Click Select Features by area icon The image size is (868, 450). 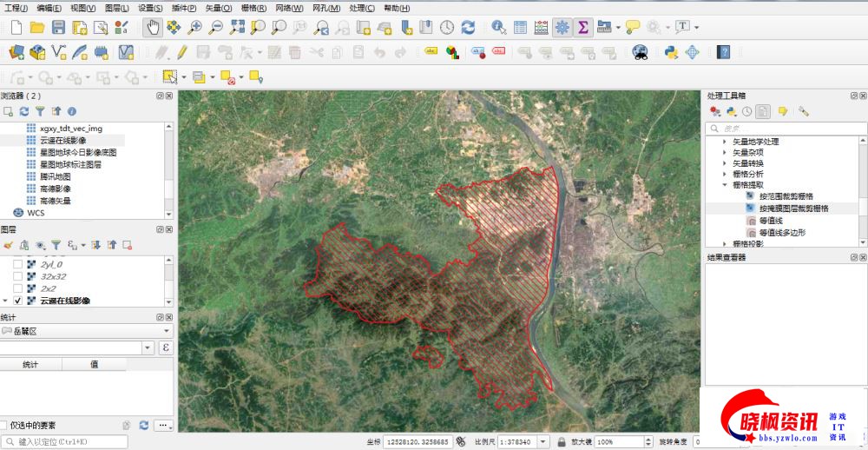[x=169, y=77]
